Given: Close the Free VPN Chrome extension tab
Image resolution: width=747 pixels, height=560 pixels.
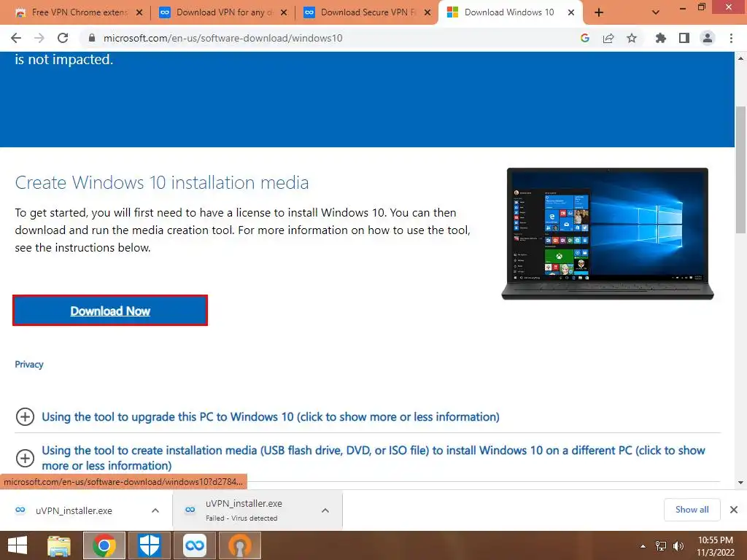Looking at the screenshot, I should (139, 12).
